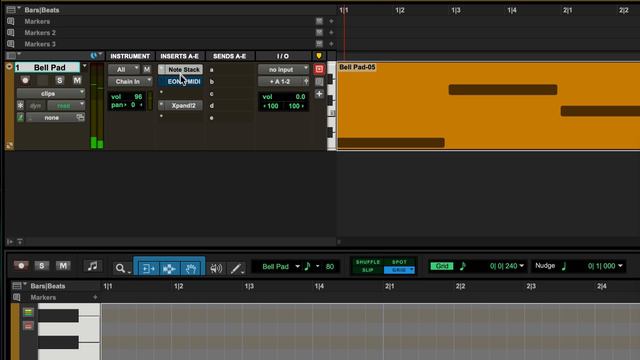This screenshot has width=640, height=360.
Task: Click default note velocity value 80
Action: (330, 267)
